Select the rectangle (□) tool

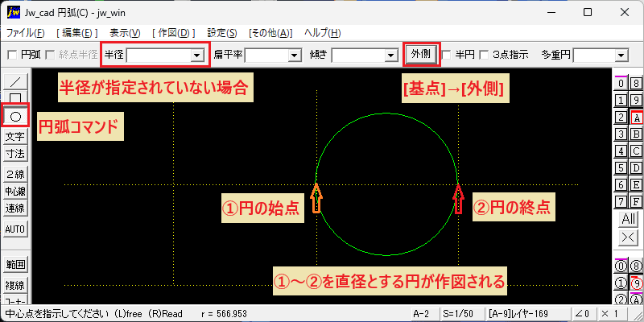tap(15, 97)
